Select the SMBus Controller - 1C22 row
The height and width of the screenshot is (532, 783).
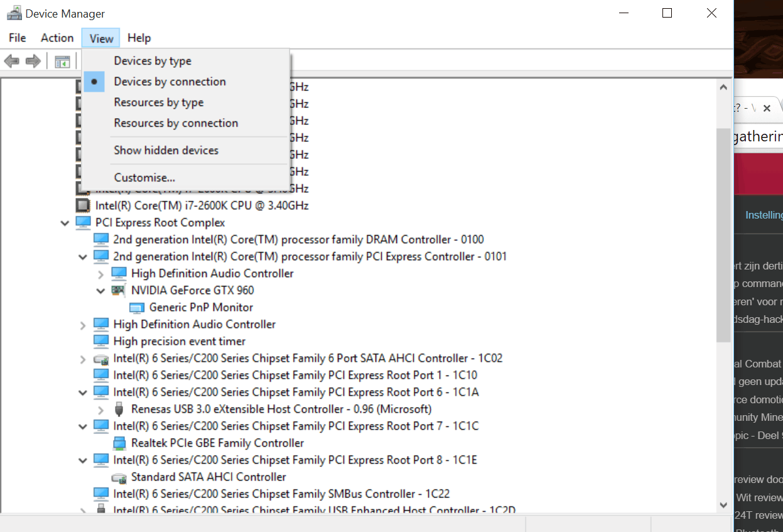pyautogui.click(x=281, y=494)
